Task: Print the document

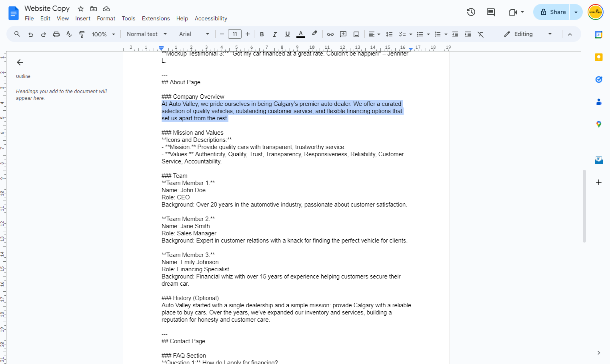Action: (56, 34)
